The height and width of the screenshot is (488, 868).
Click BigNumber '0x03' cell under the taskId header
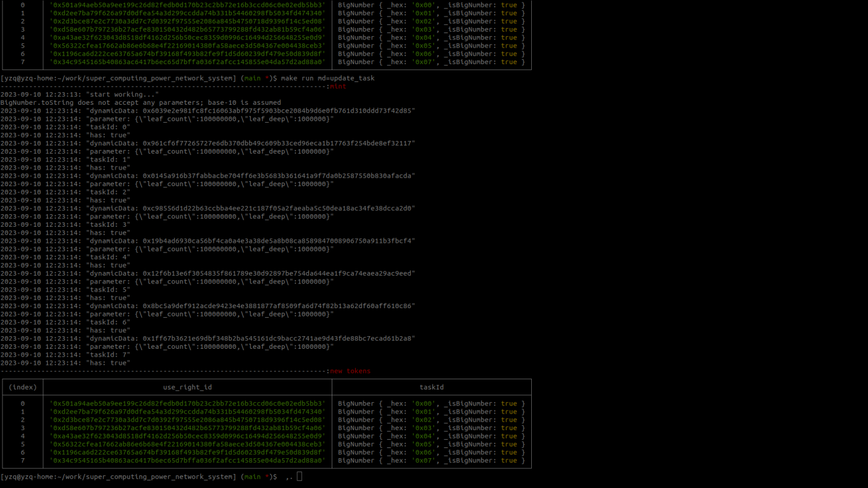click(431, 428)
